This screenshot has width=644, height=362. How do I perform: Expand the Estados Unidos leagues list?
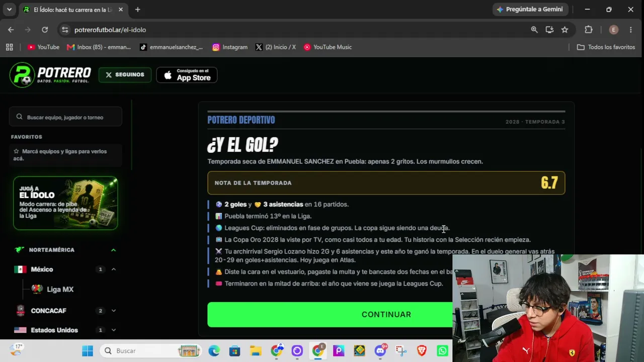coord(113,330)
